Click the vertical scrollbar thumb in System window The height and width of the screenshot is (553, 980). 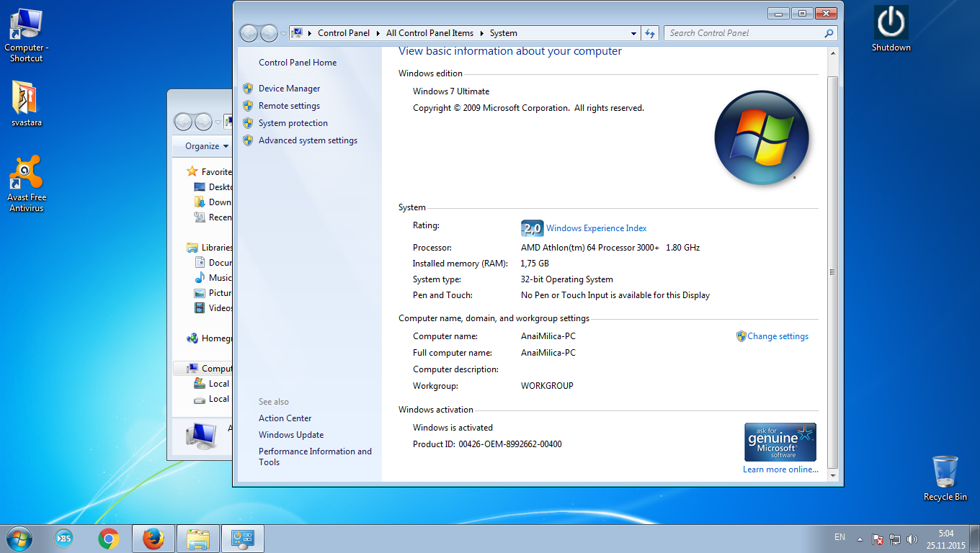[x=833, y=271]
